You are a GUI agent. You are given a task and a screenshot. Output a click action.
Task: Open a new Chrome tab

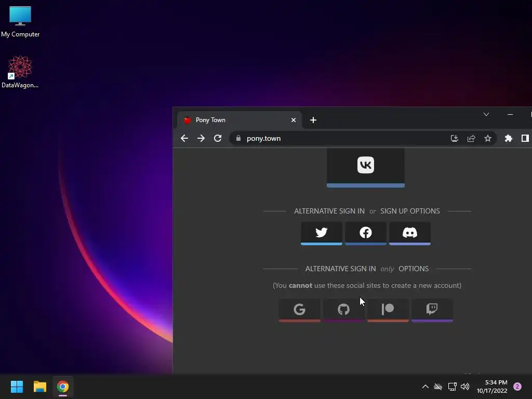[x=313, y=120]
